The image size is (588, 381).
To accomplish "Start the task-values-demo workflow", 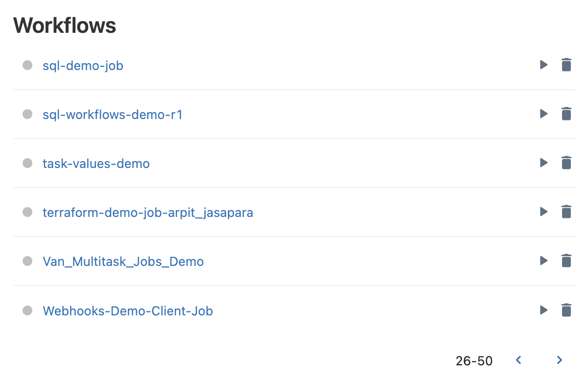I will pyautogui.click(x=543, y=163).
